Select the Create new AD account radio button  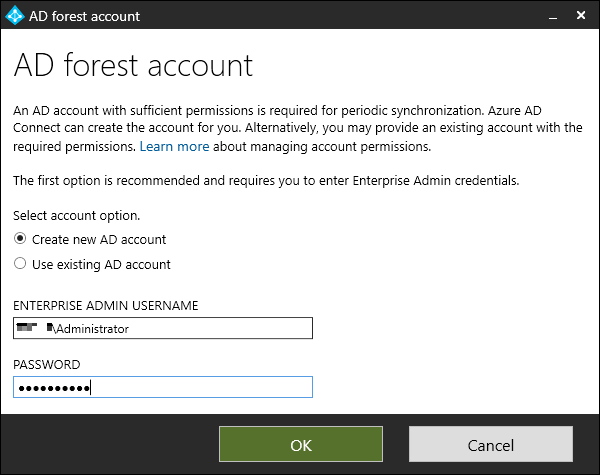20,239
